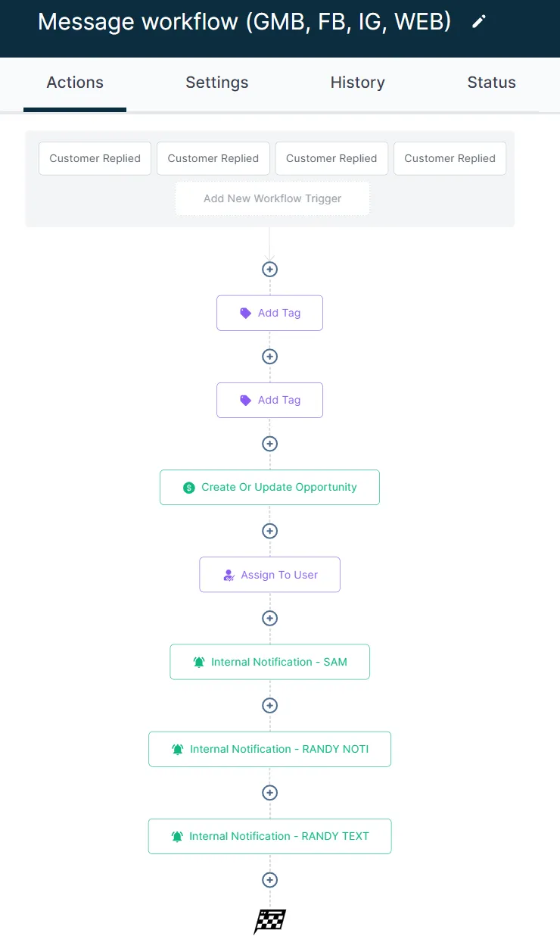Click plus icon above Assign To User

(x=269, y=531)
